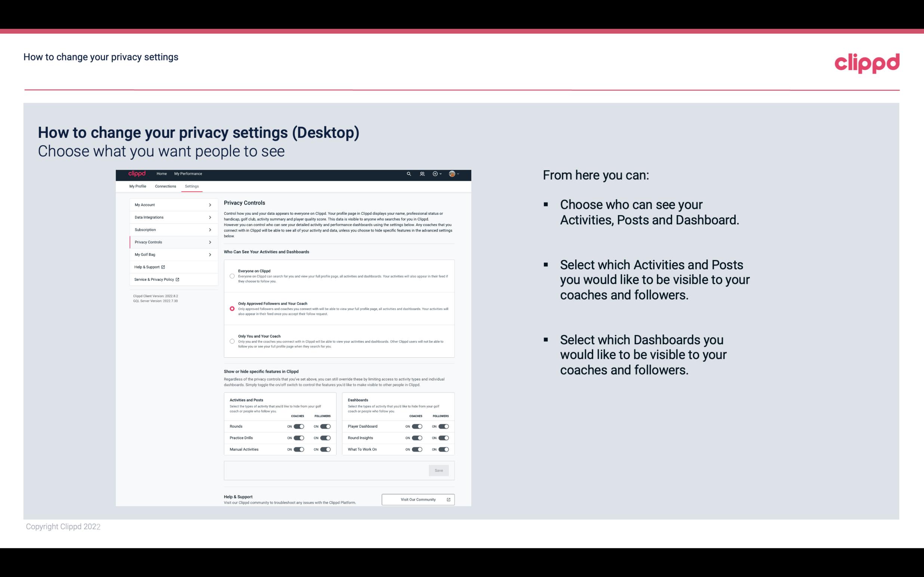Toggle Practice Drills ON for Coaches
924x577 pixels.
click(298, 438)
